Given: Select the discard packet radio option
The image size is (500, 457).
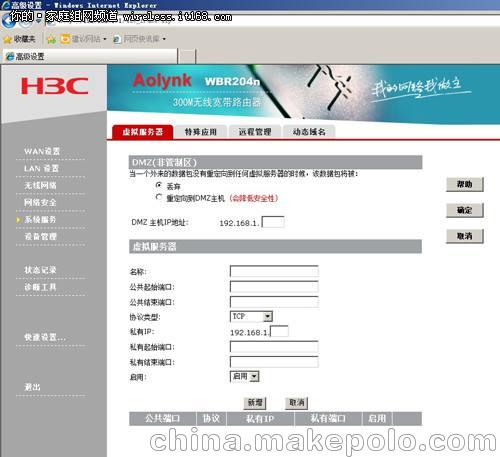Looking at the screenshot, I should point(159,185).
